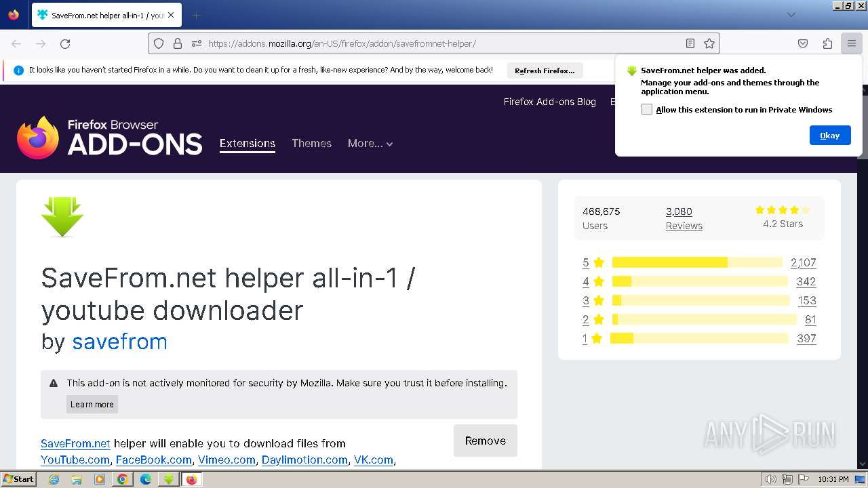This screenshot has height=488, width=868.
Task: Expand the list all tabs chevron
Action: (x=791, y=15)
